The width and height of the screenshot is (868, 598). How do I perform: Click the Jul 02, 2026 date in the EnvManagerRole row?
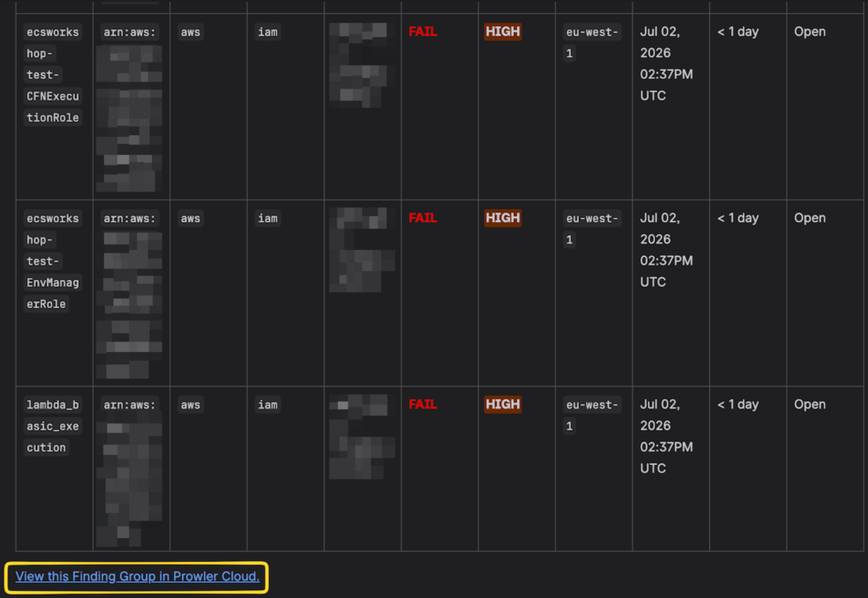(667, 250)
